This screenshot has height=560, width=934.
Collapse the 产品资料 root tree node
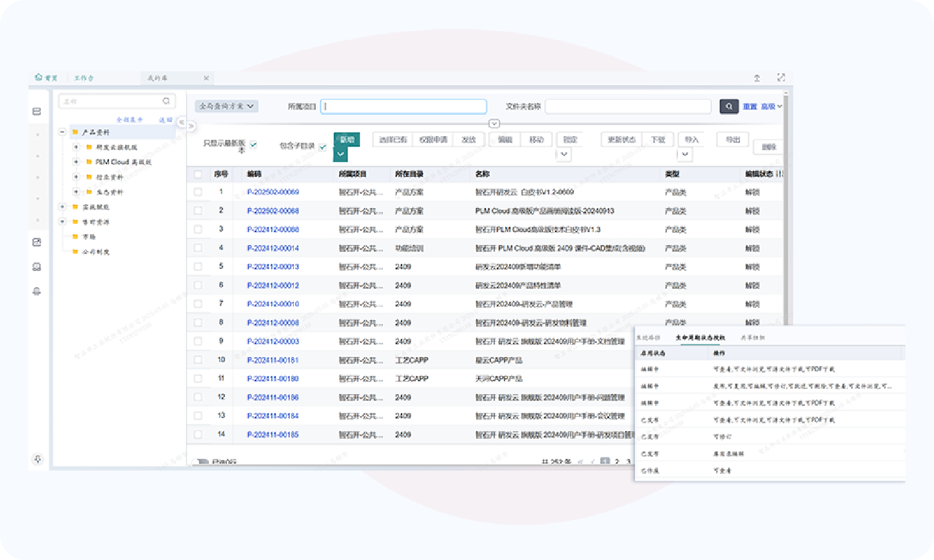62,132
